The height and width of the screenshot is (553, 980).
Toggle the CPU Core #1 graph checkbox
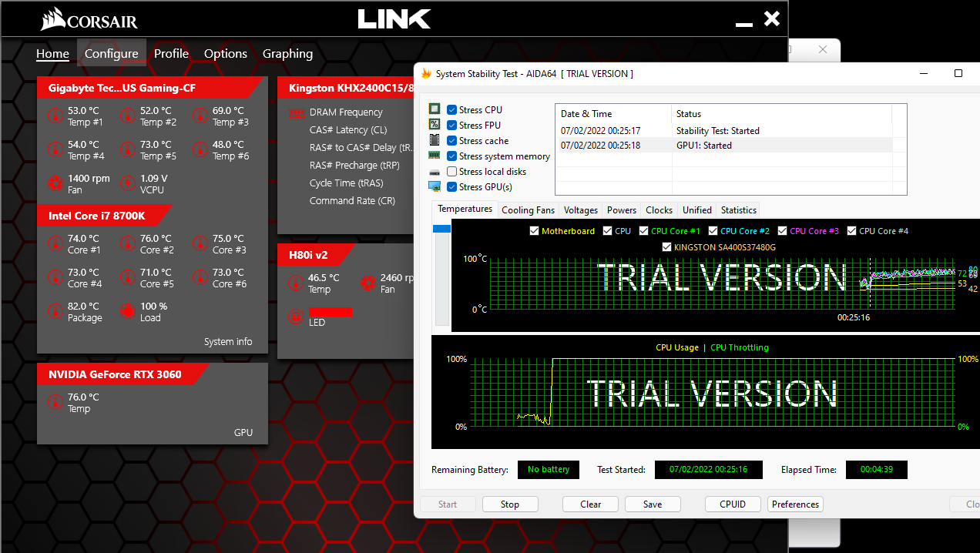644,231
